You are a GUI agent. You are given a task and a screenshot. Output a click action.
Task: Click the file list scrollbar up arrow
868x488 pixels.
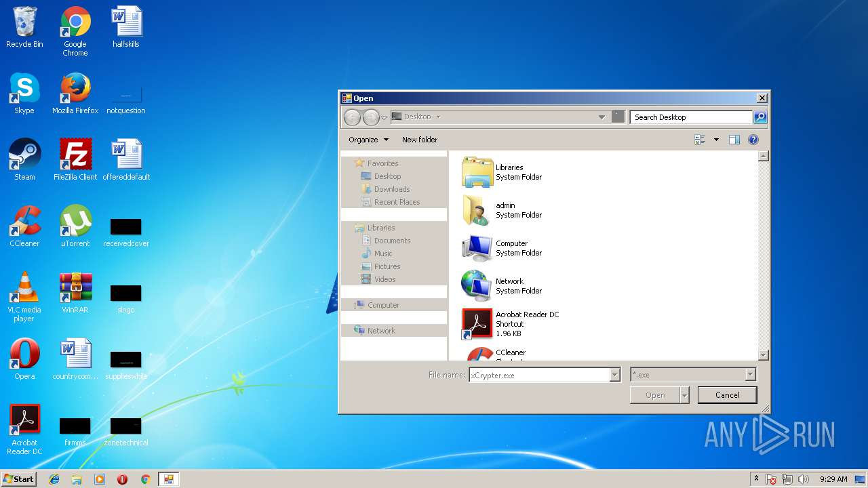[x=763, y=156]
